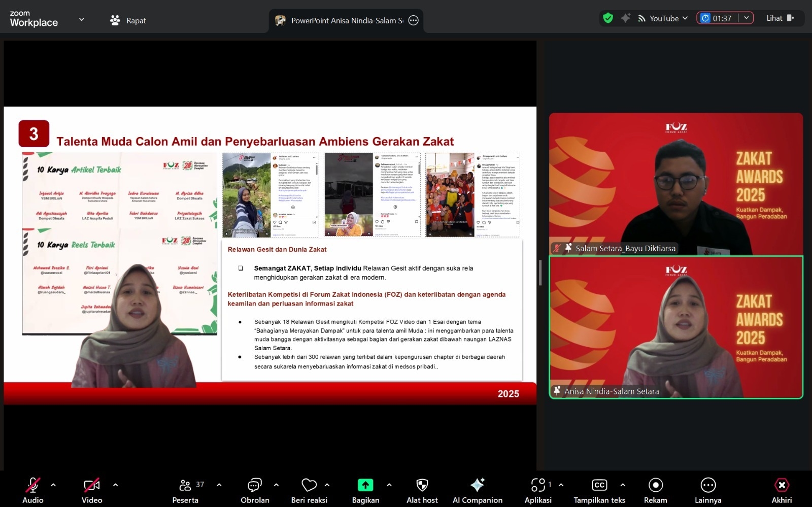Start camera with the Video icon
Image resolution: width=812 pixels, height=507 pixels.
[92, 485]
